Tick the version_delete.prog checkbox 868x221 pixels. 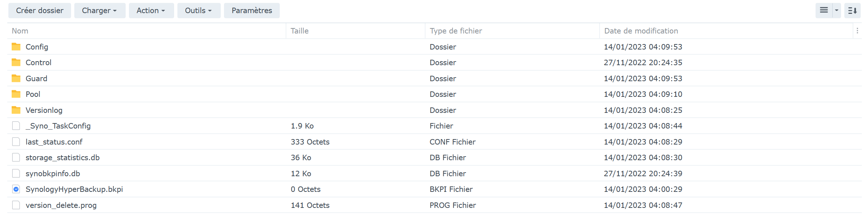point(16,205)
